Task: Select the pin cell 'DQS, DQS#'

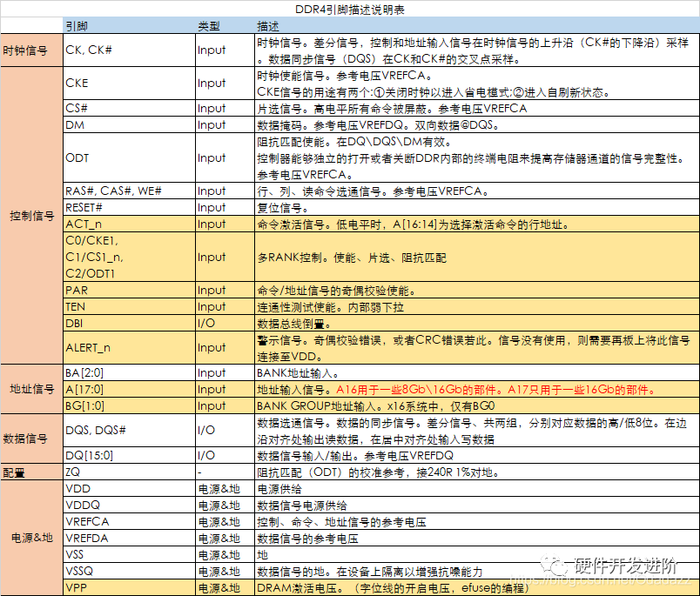Action: pos(130,431)
